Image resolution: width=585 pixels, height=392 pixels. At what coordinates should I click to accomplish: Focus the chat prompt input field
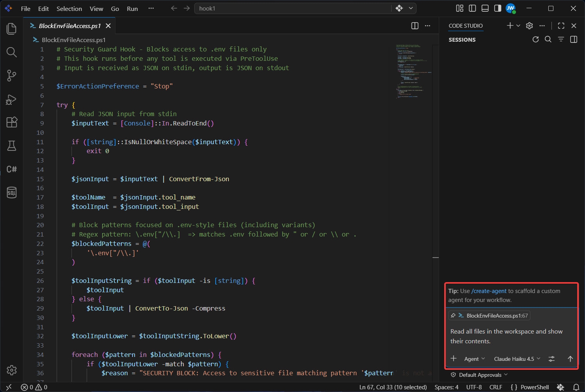click(x=511, y=336)
